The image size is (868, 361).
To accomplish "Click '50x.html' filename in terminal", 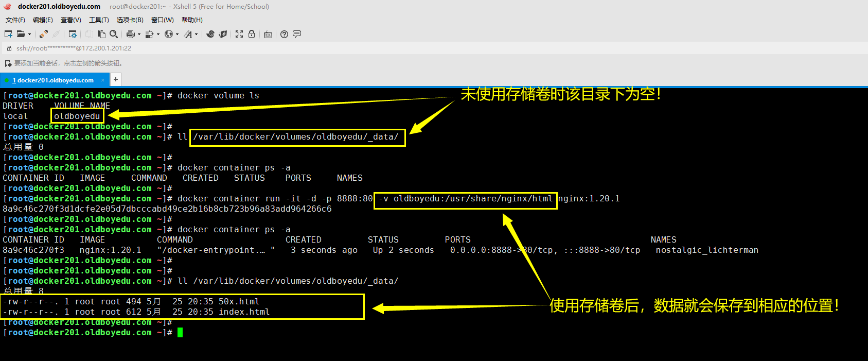I will 239,302.
